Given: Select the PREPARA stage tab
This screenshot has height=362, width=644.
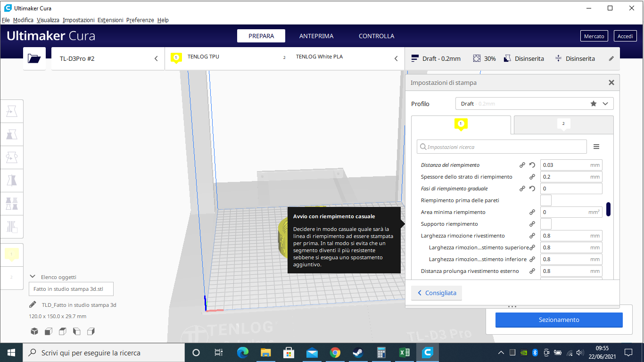Looking at the screenshot, I should click(261, 36).
